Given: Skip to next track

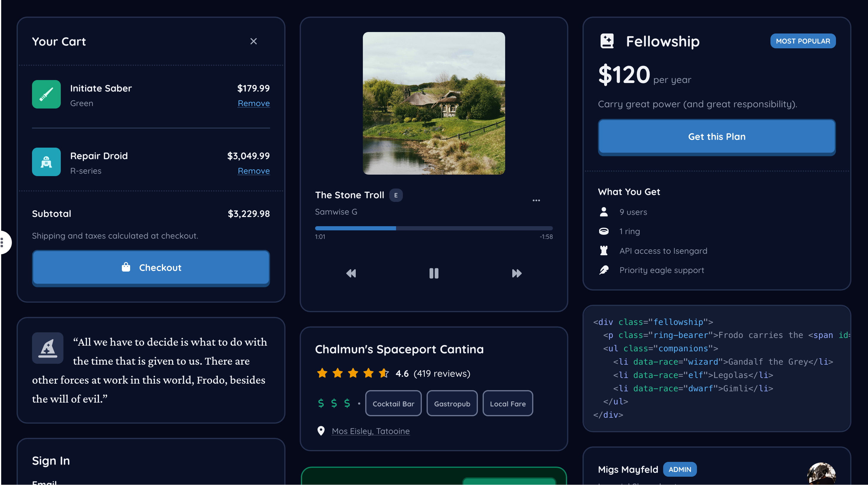Looking at the screenshot, I should pyautogui.click(x=516, y=273).
